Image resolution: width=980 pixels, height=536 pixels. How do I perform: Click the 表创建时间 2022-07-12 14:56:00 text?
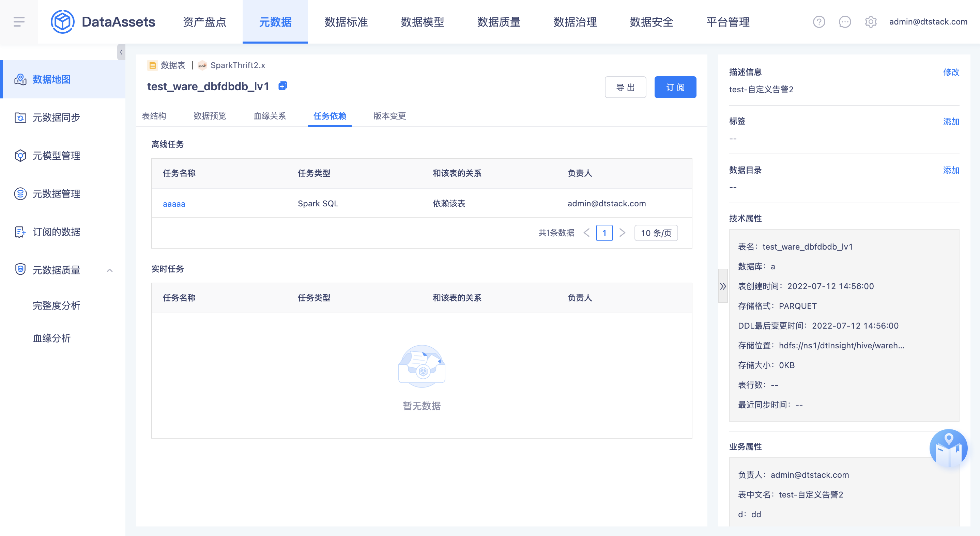tap(806, 286)
